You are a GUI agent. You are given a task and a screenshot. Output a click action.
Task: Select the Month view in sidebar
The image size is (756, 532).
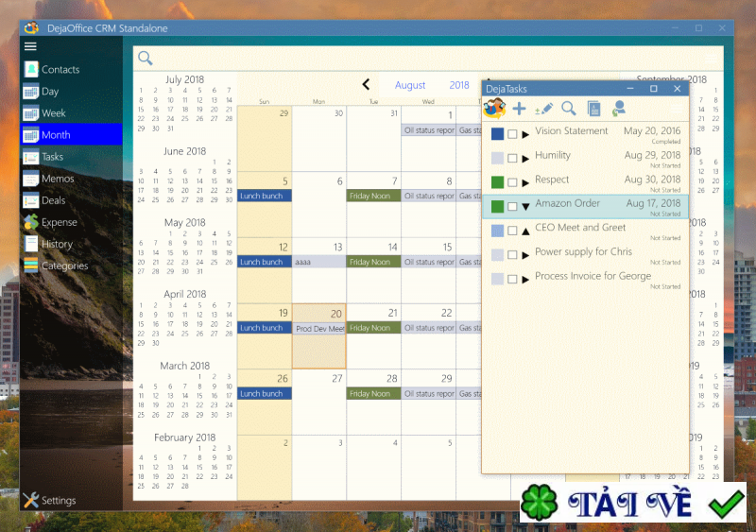pos(72,134)
